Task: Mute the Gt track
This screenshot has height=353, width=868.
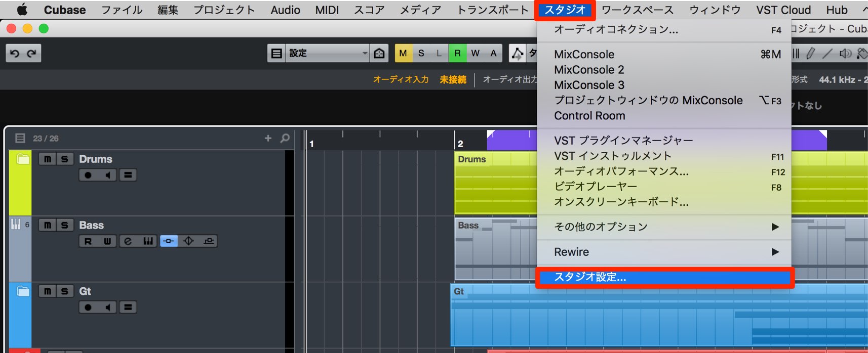Action: pos(47,291)
